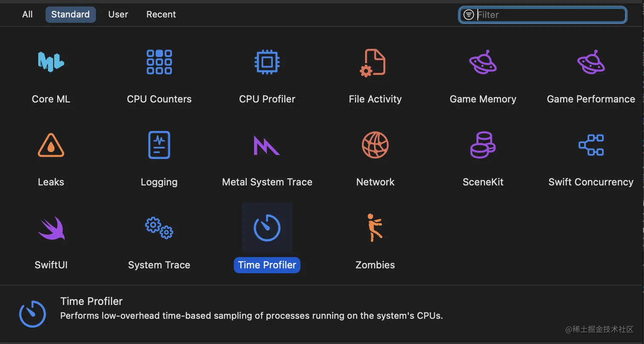
Task: Click the 'Performs low-overhead time-based sampling' description
Action: click(x=251, y=316)
